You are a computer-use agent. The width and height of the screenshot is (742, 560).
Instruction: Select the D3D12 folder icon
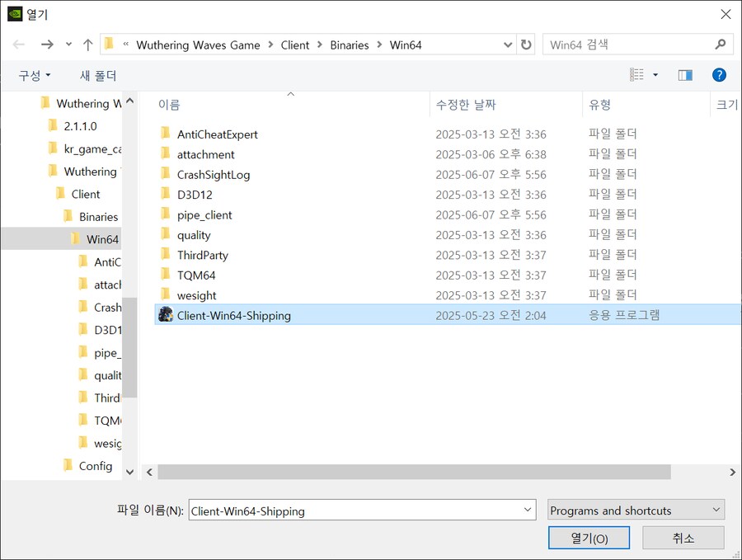165,194
